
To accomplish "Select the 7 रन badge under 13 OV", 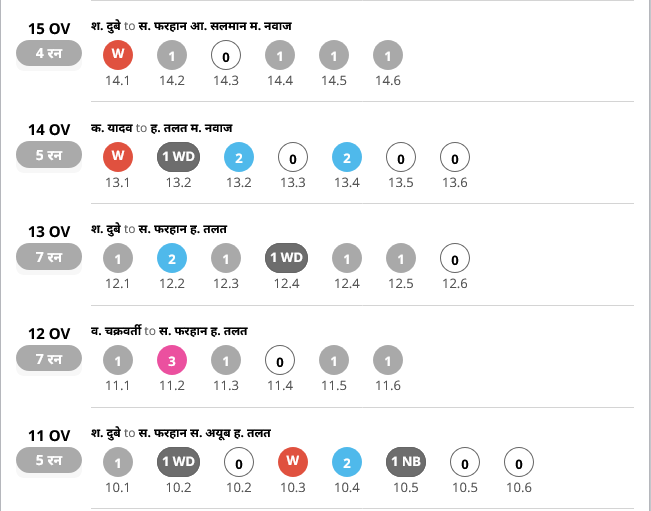I will 49,258.
